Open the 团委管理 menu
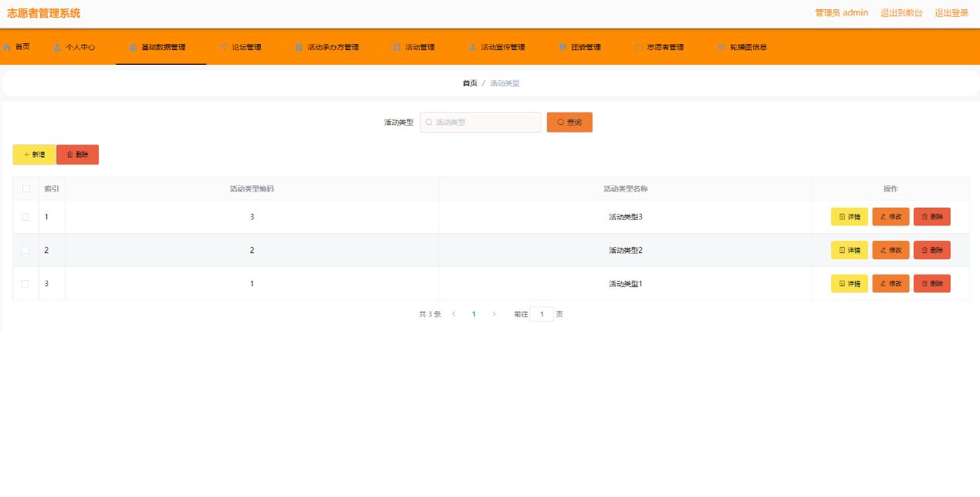This screenshot has width=980, height=497. (x=583, y=47)
